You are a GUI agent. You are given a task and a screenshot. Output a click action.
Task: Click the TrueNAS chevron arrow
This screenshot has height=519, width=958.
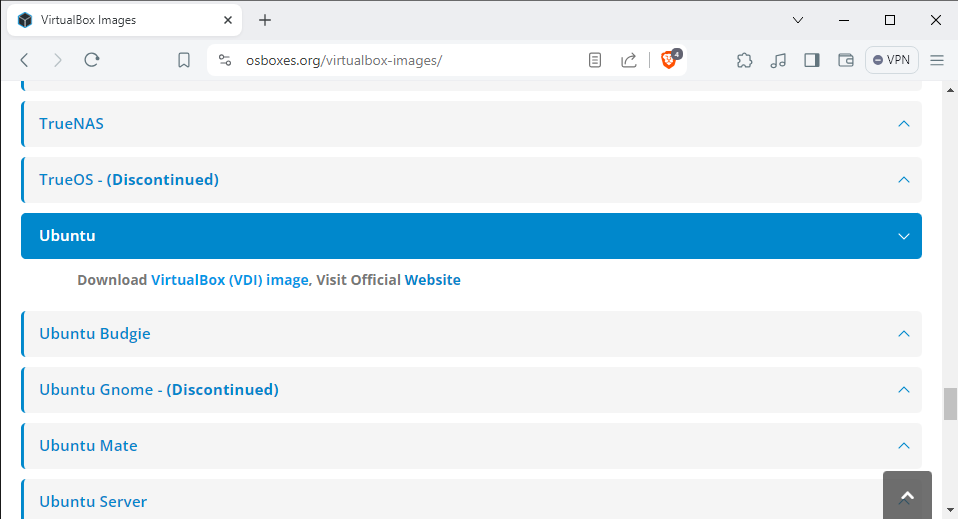[x=904, y=123]
